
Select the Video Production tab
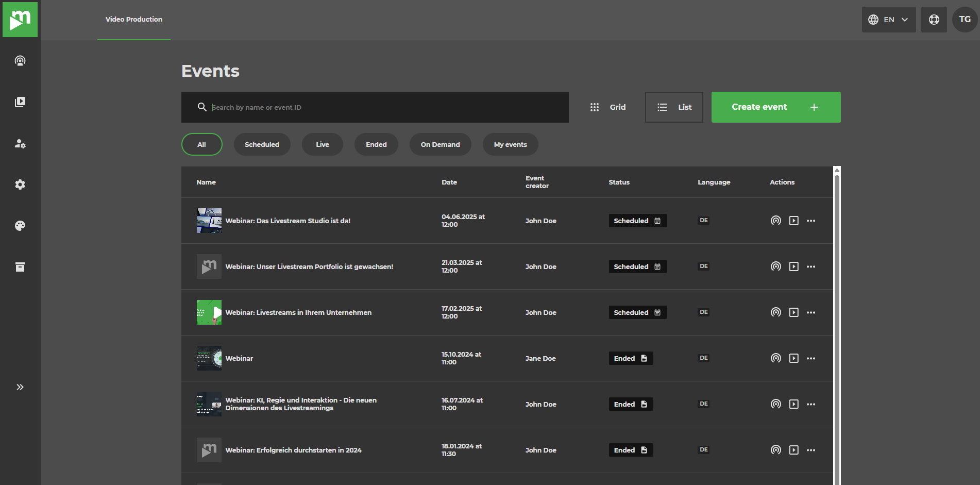pyautogui.click(x=134, y=20)
